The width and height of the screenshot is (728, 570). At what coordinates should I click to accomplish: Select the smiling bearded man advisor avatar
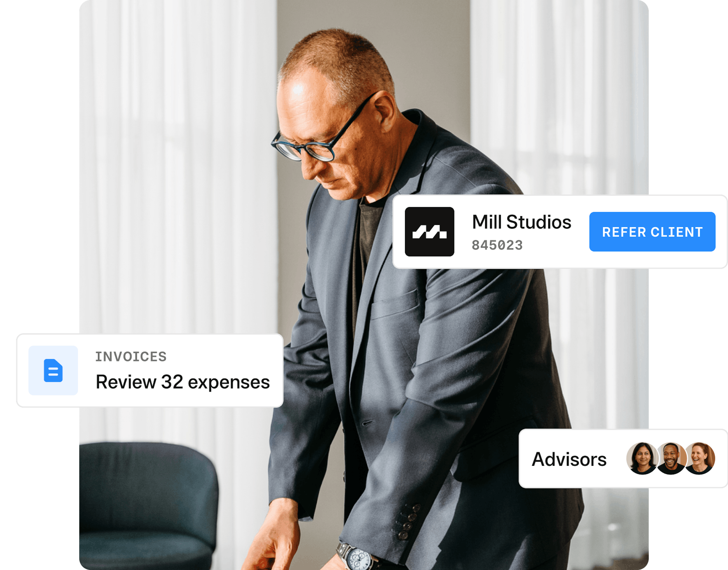(670, 458)
